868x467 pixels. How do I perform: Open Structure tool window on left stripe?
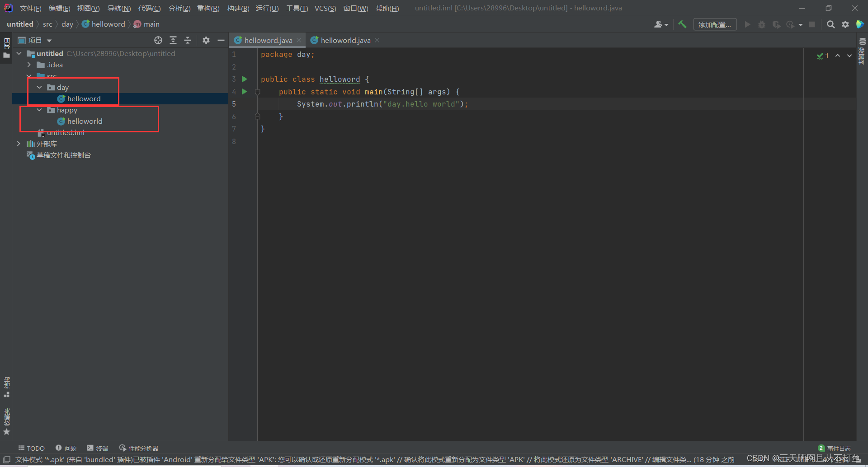point(6,387)
